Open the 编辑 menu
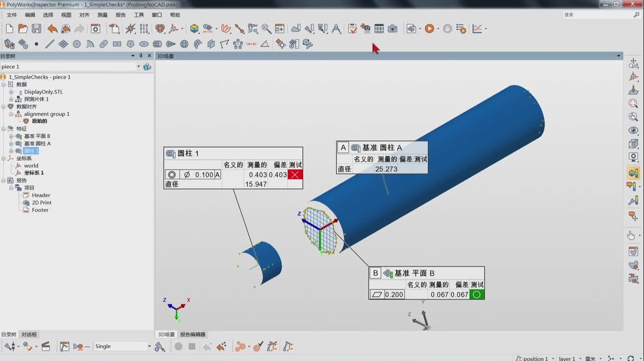Screen dimensions: 644x361 coord(30,15)
